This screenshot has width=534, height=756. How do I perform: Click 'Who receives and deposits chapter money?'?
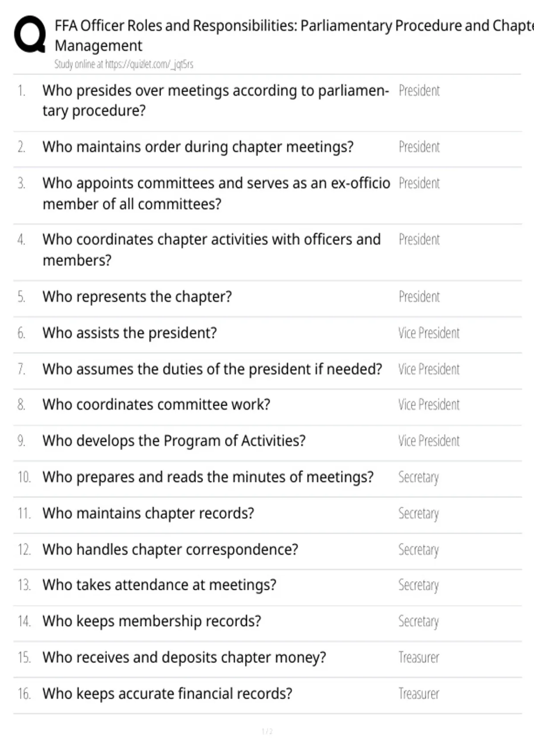(x=184, y=657)
